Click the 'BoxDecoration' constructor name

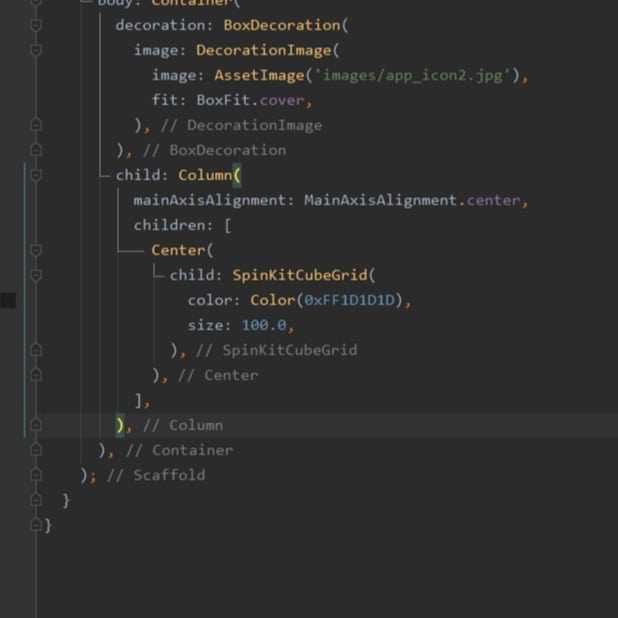point(282,25)
